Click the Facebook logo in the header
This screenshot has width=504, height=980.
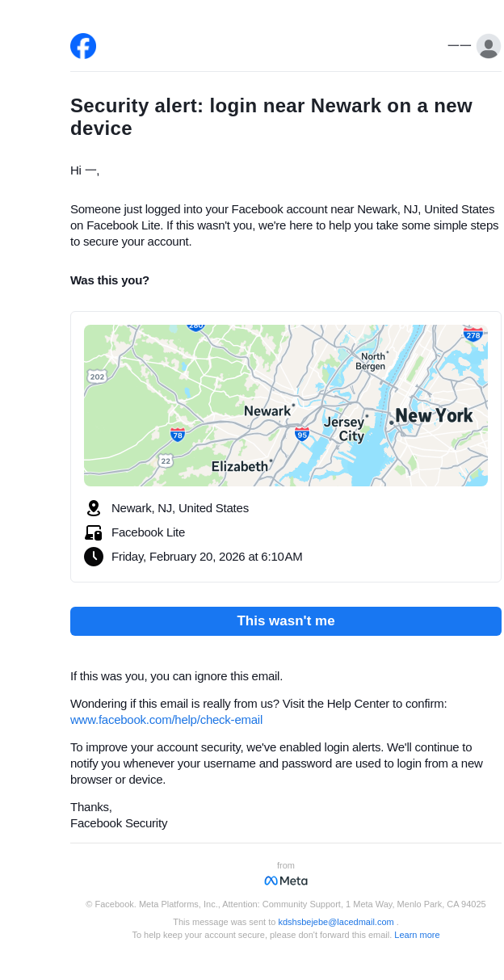point(83,46)
